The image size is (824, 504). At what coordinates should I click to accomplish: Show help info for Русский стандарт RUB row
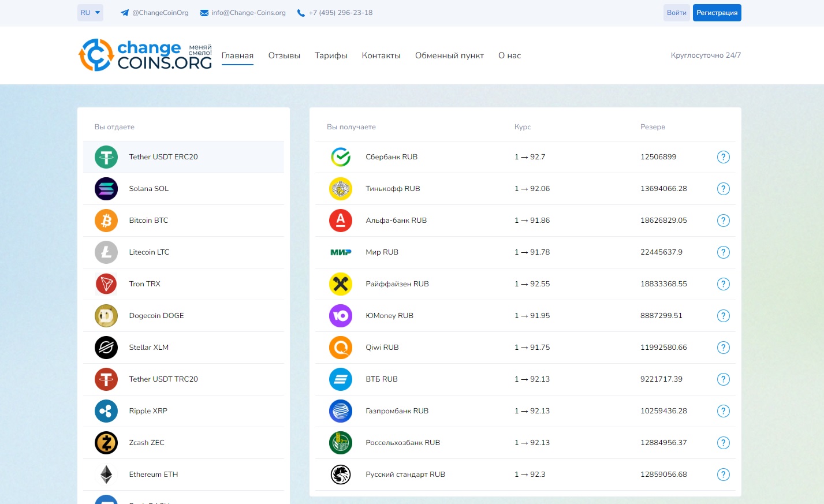click(723, 475)
